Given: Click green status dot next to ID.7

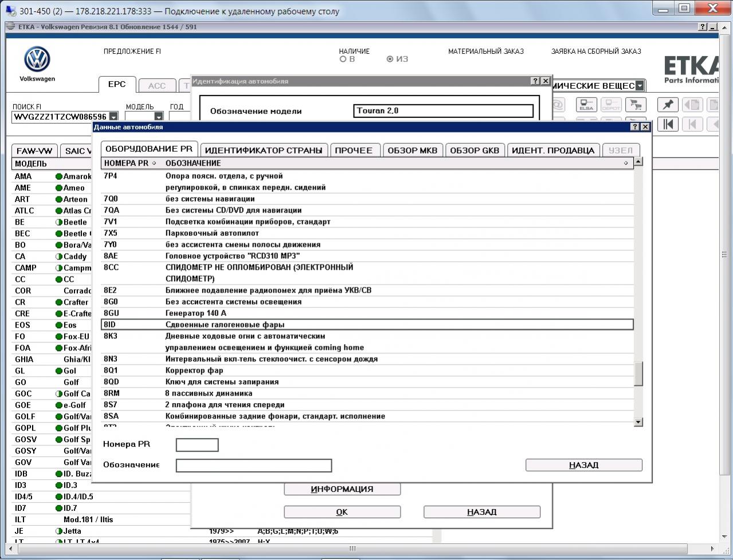Looking at the screenshot, I should coord(58,508).
